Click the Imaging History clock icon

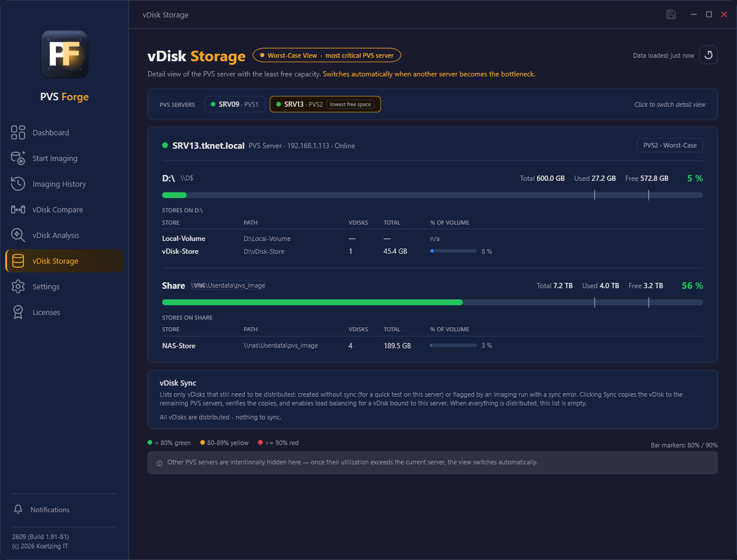click(x=18, y=184)
